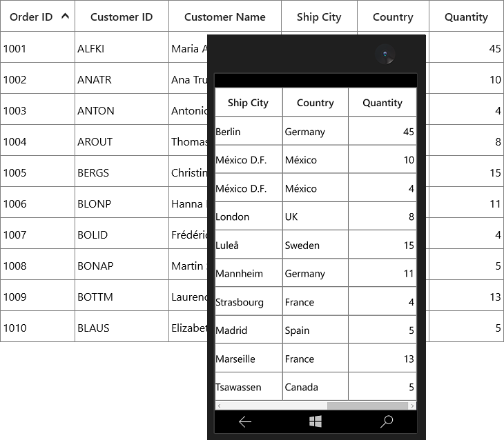Select Order ID cell 1001

tap(37, 47)
